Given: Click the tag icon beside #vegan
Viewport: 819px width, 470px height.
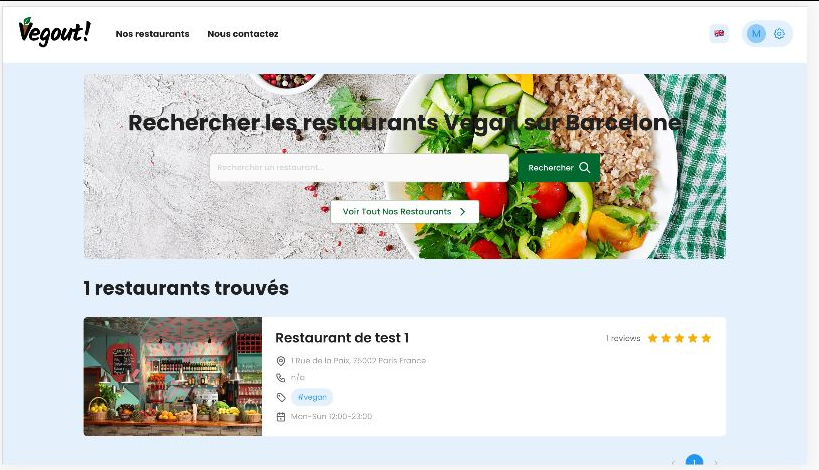Looking at the screenshot, I should tap(281, 397).
